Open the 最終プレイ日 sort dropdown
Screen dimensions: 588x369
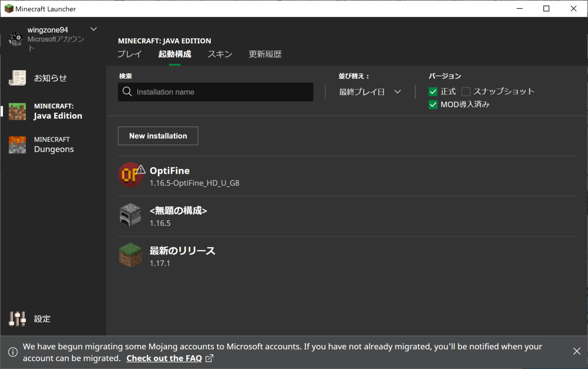click(370, 92)
